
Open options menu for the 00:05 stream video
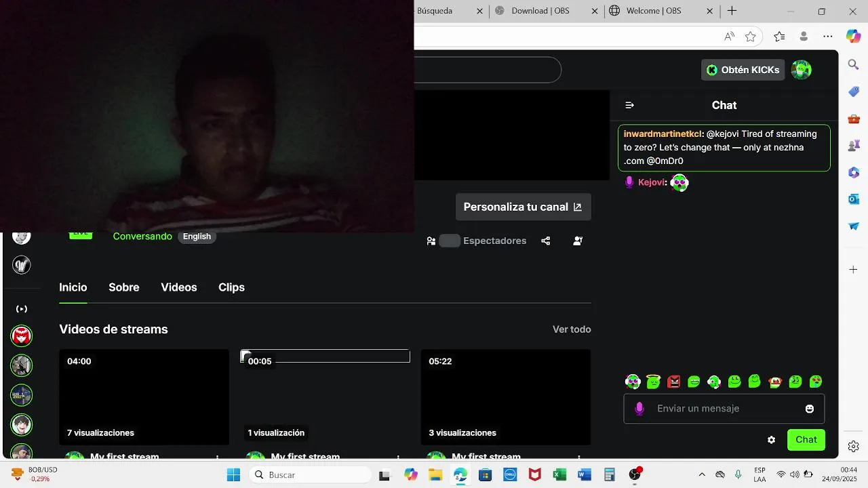point(398,458)
